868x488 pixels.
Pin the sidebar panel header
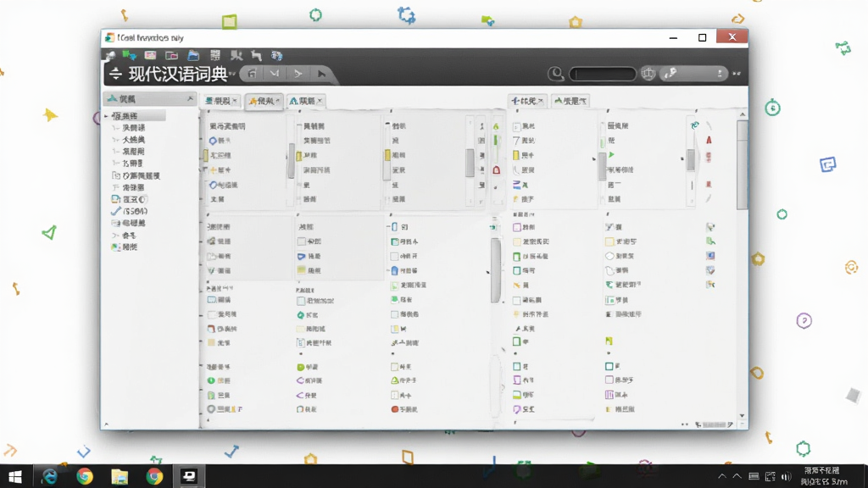tap(190, 98)
